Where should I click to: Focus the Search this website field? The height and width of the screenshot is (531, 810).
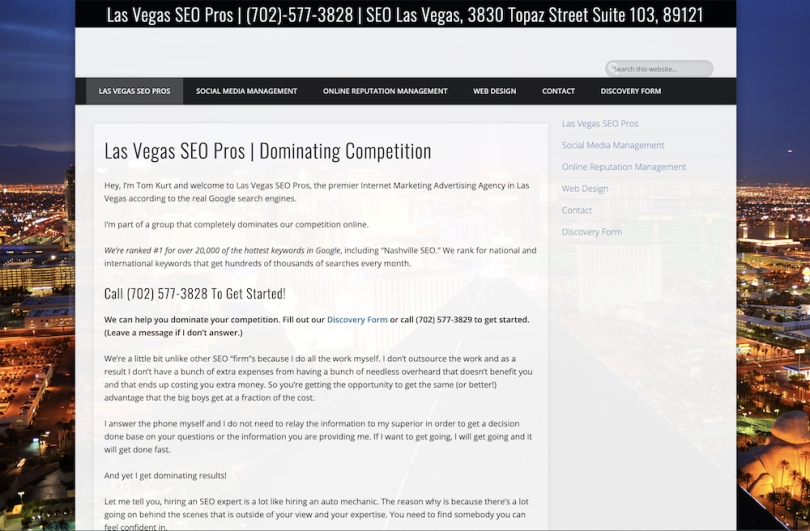click(659, 69)
